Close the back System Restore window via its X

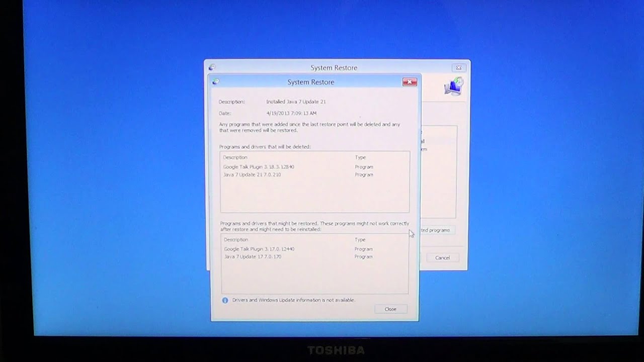pyautogui.click(x=458, y=67)
